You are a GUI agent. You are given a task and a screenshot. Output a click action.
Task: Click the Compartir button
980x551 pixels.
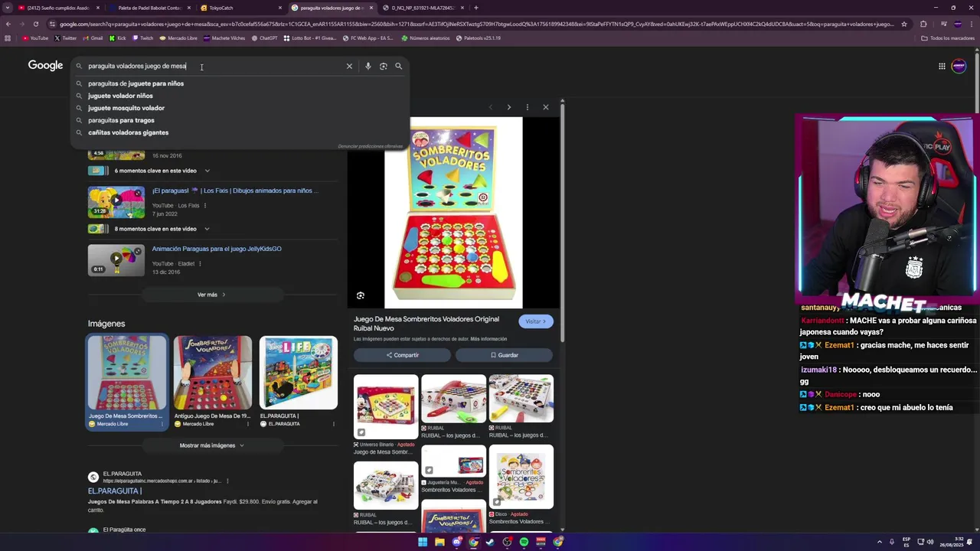pyautogui.click(x=402, y=355)
